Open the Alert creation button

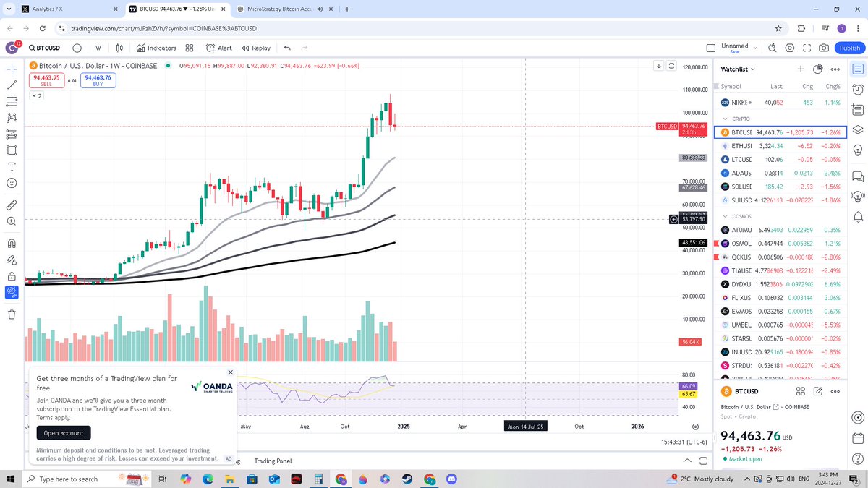pyautogui.click(x=219, y=48)
